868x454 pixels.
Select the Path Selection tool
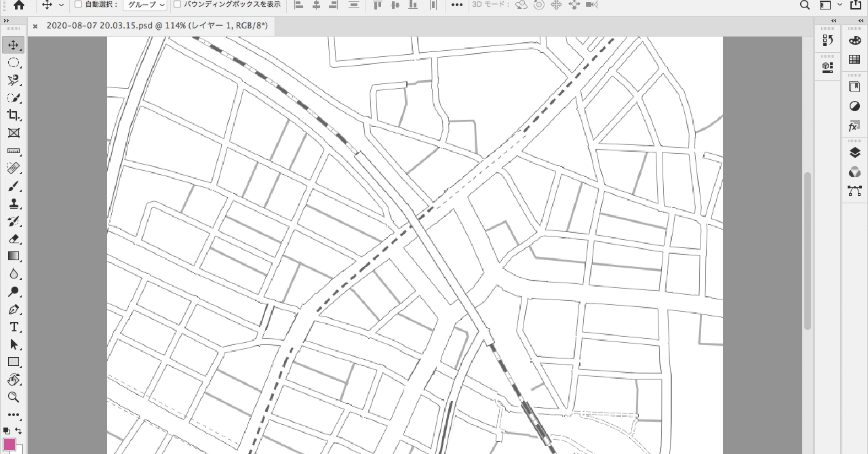click(x=13, y=344)
